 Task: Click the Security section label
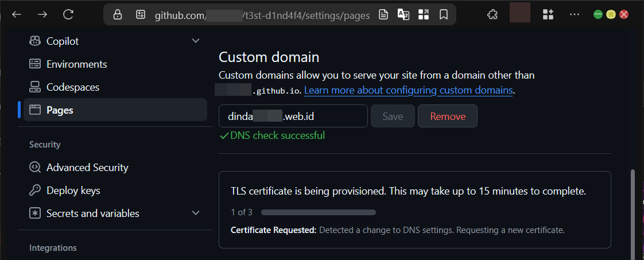pyautogui.click(x=45, y=145)
